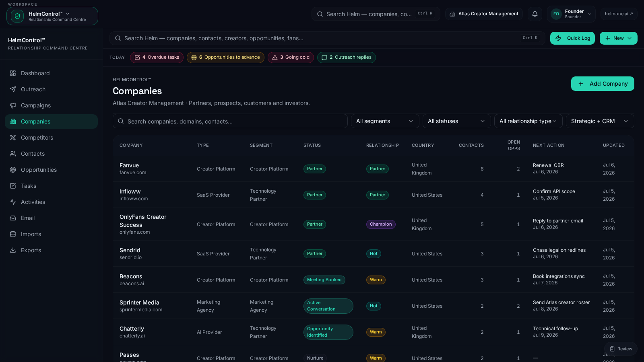Click Add Company button
644x362 pixels.
pyautogui.click(x=603, y=84)
